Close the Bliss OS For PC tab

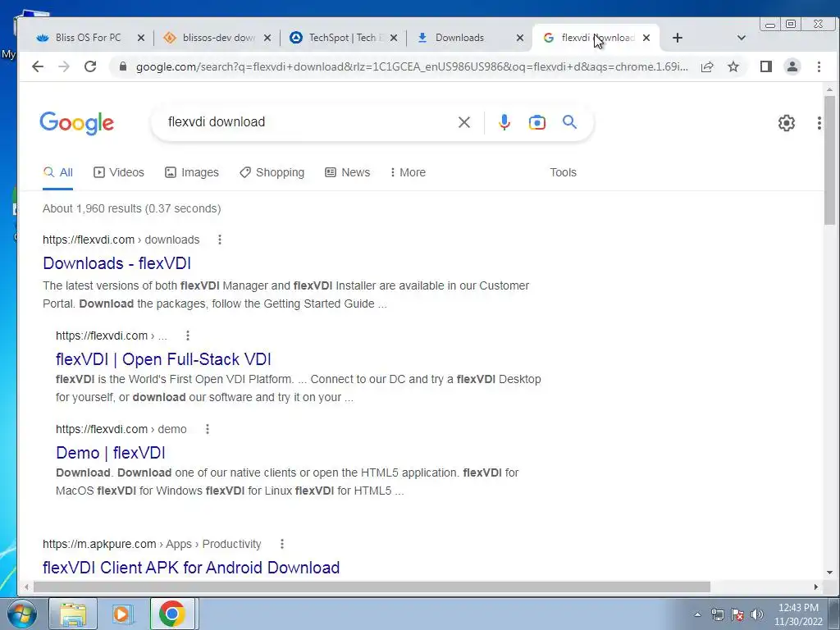141,38
